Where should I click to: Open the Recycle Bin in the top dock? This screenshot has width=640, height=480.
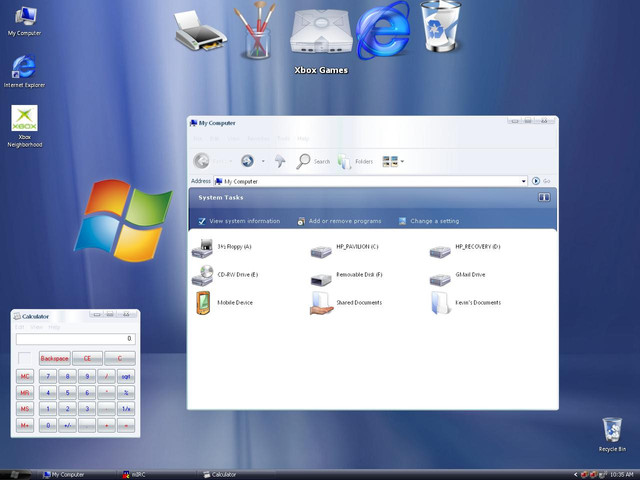pos(441,26)
